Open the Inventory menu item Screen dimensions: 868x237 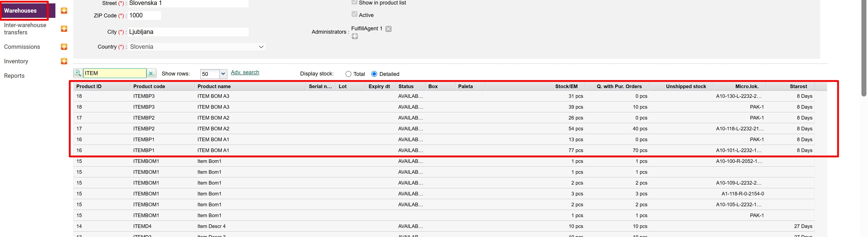point(16,61)
